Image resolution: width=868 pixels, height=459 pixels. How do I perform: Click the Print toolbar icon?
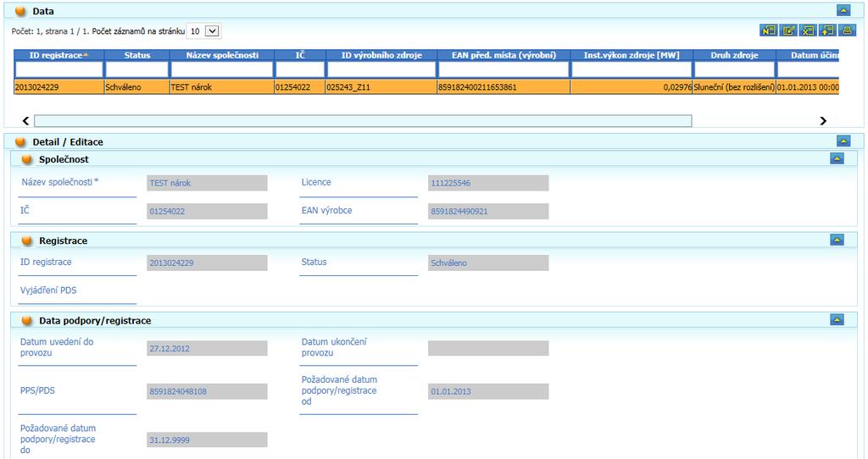847,30
